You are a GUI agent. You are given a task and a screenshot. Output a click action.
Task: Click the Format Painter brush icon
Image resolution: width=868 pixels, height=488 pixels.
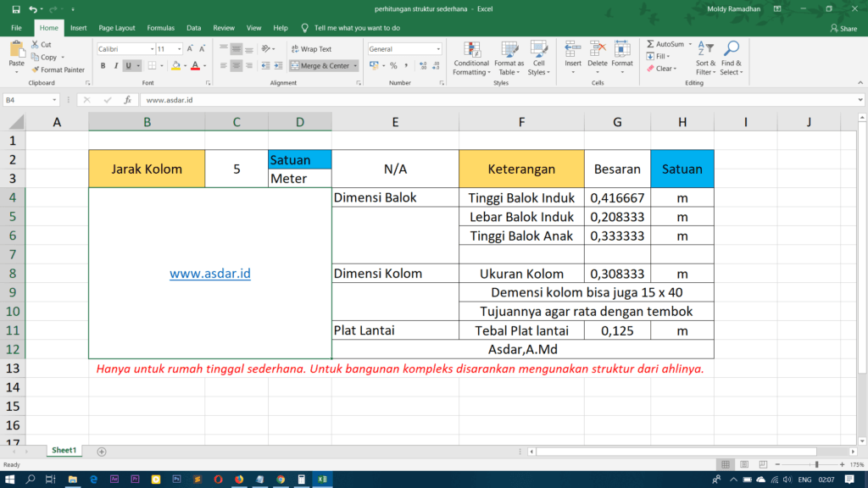tap(36, 70)
